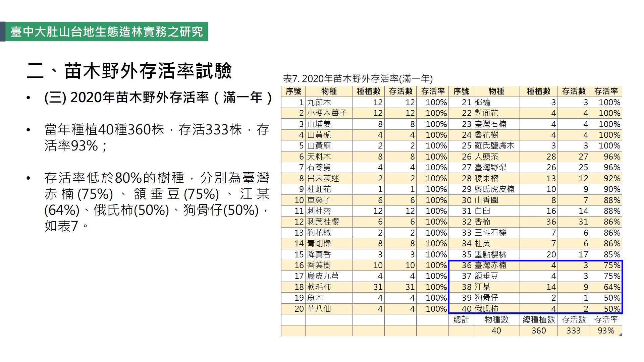The height and width of the screenshot is (362, 644).
Task: Click species cell 對面花
Action: 496,113
